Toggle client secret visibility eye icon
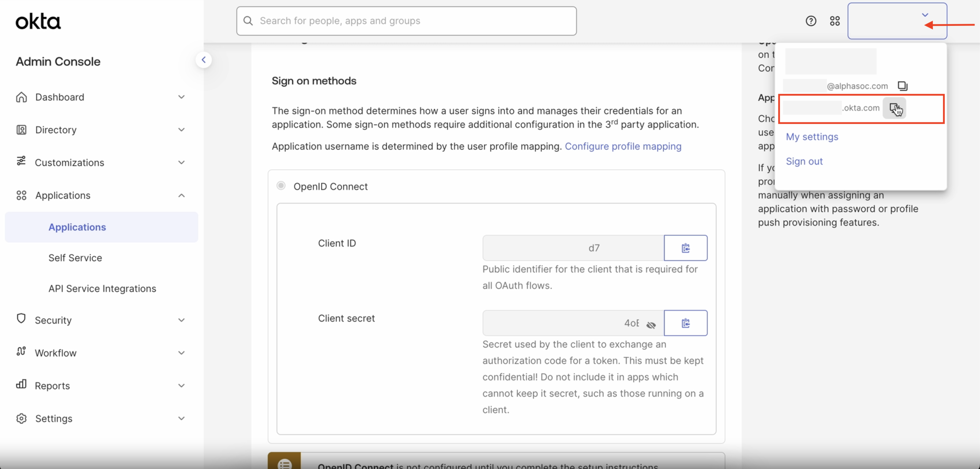 pos(651,325)
